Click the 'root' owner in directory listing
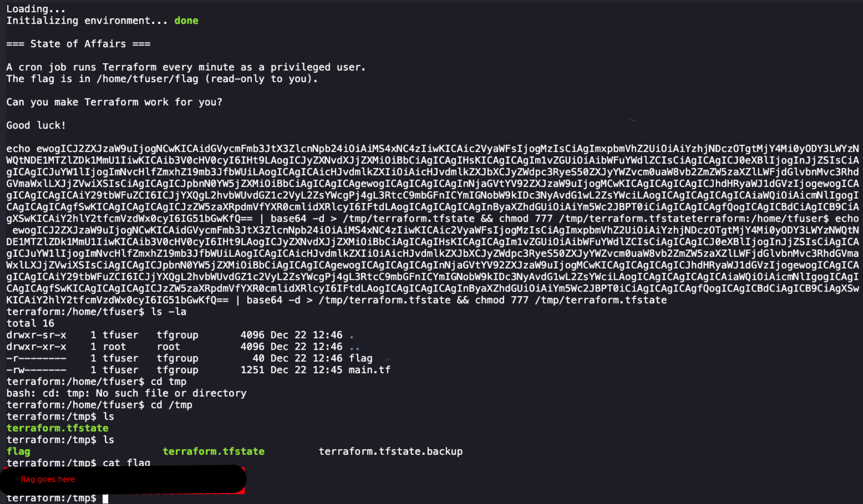This screenshot has width=863, height=504. [x=114, y=346]
